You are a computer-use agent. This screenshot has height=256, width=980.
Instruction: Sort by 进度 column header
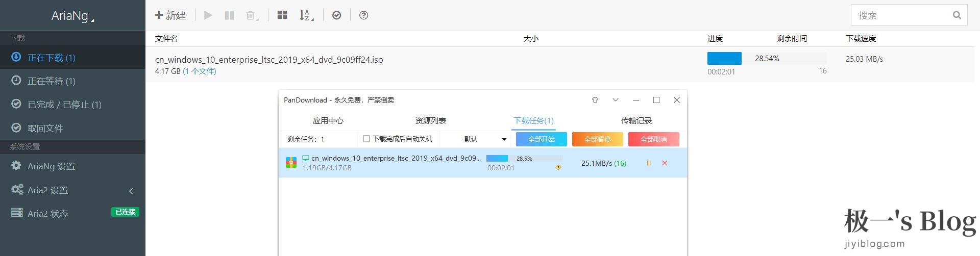point(715,39)
